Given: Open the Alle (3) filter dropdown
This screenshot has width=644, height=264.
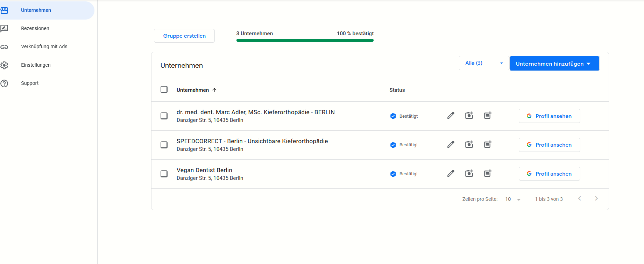Looking at the screenshot, I should tap(484, 63).
